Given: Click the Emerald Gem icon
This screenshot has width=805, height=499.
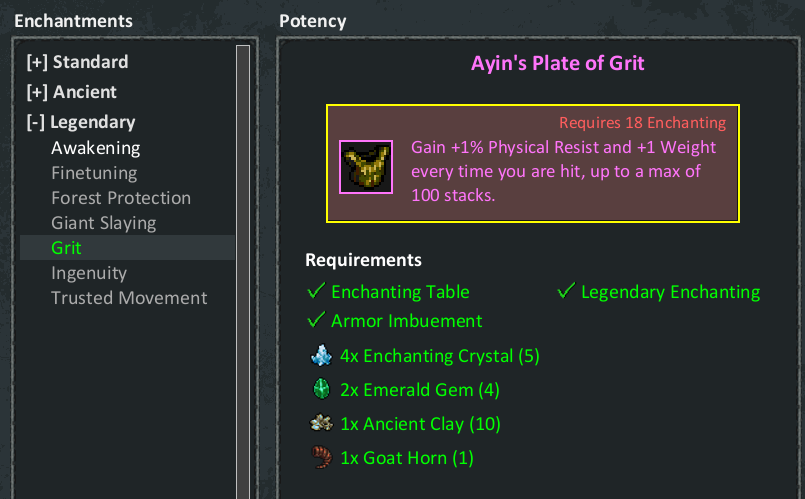Looking at the screenshot, I should click(321, 390).
